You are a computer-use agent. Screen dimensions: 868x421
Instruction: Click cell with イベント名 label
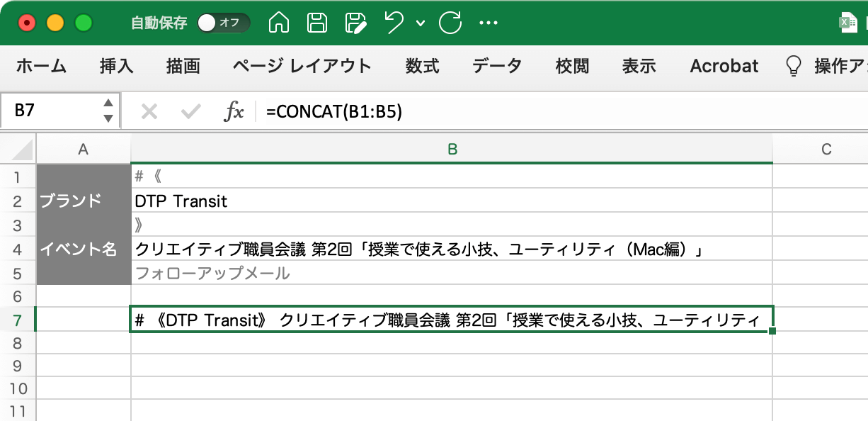click(x=84, y=249)
